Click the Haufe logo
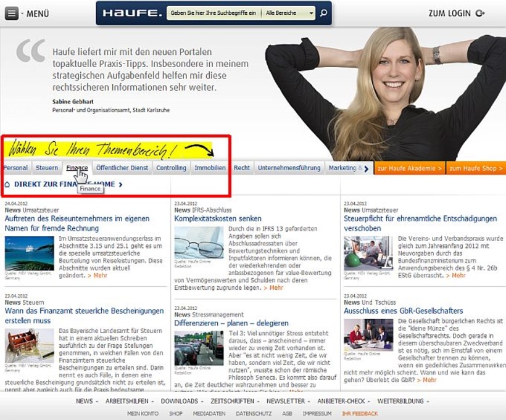The height and width of the screenshot is (420, 506). click(x=132, y=13)
